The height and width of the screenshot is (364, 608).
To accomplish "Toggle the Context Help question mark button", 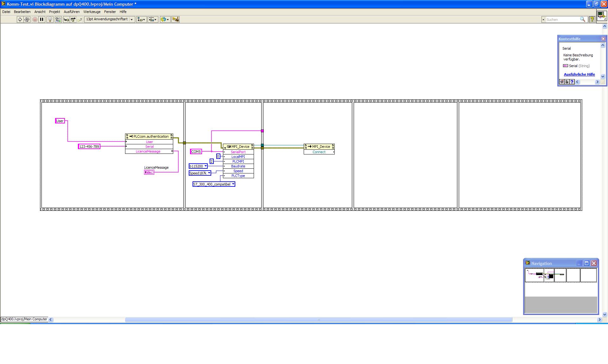I will click(592, 20).
